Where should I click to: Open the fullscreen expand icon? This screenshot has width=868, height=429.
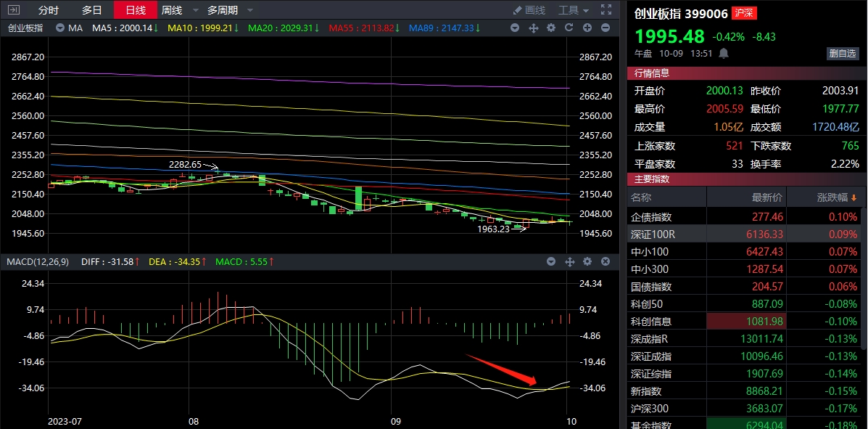[606, 10]
